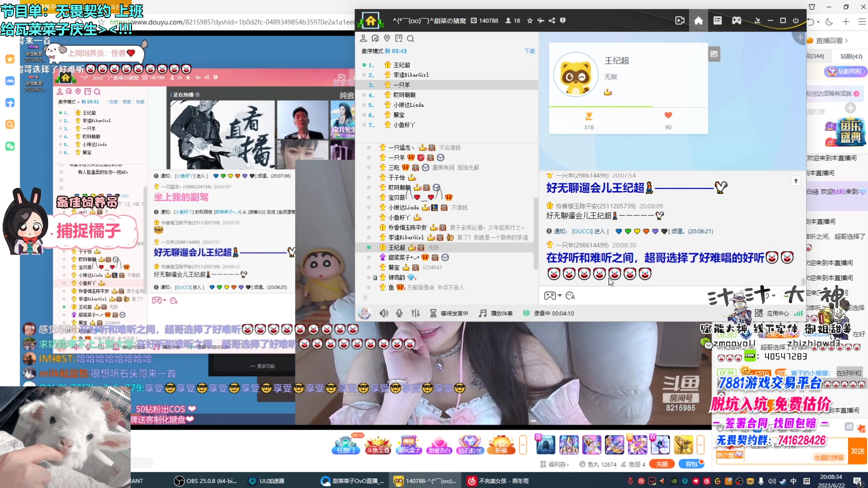The height and width of the screenshot is (488, 868).
Task: Open the channel notes board icon
Action: 398,38
